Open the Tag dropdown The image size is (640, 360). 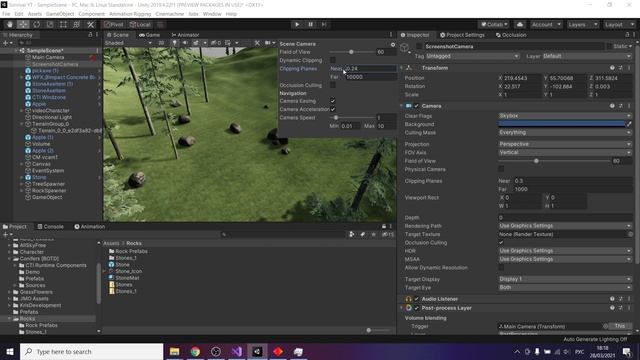click(x=473, y=56)
